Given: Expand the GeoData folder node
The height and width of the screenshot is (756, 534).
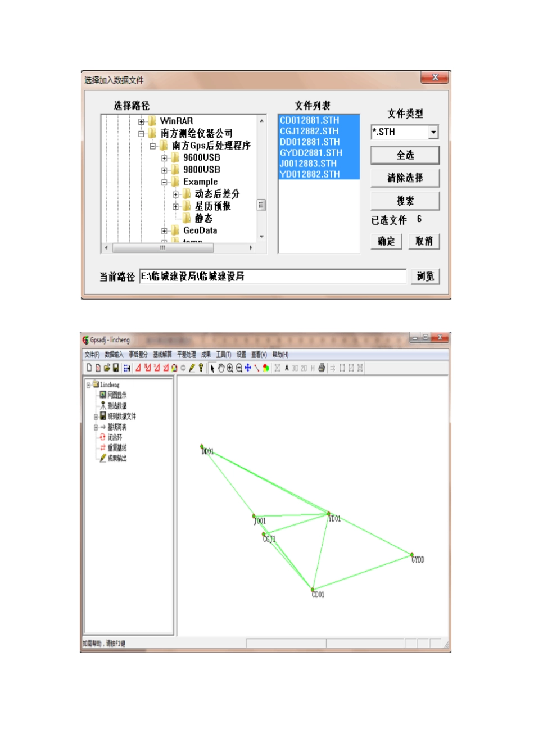Looking at the screenshot, I should (x=164, y=230).
